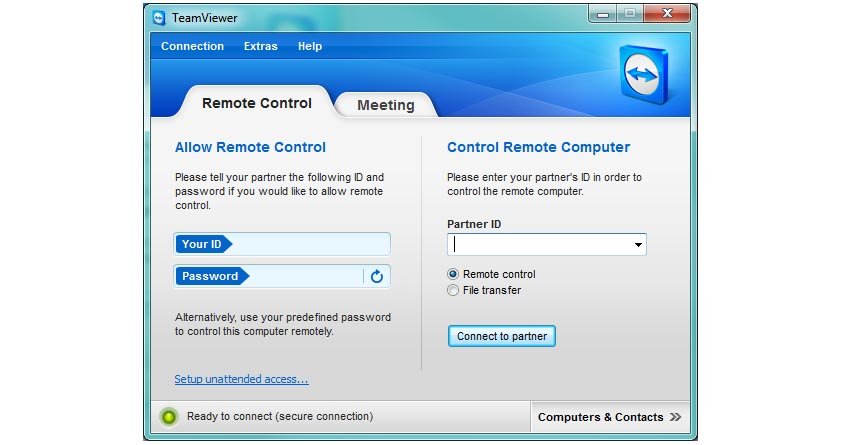The height and width of the screenshot is (445, 841).
Task: Click the password refresh icon
Action: pyautogui.click(x=377, y=276)
